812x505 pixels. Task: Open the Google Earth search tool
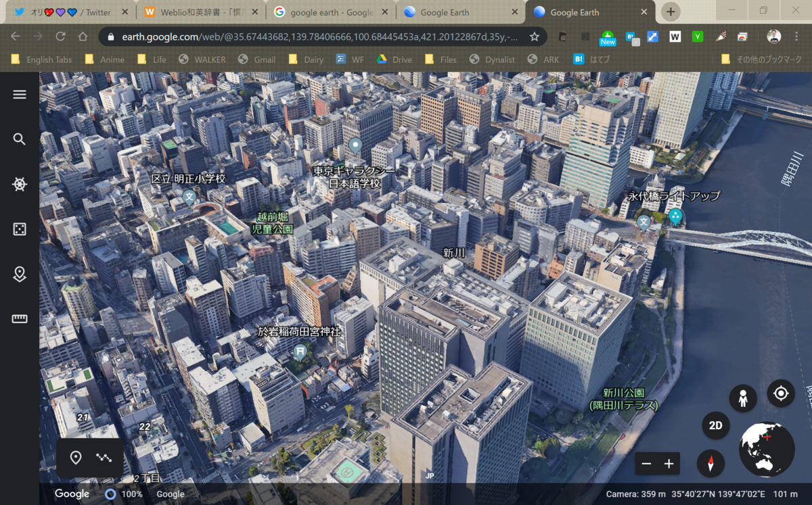tap(20, 139)
